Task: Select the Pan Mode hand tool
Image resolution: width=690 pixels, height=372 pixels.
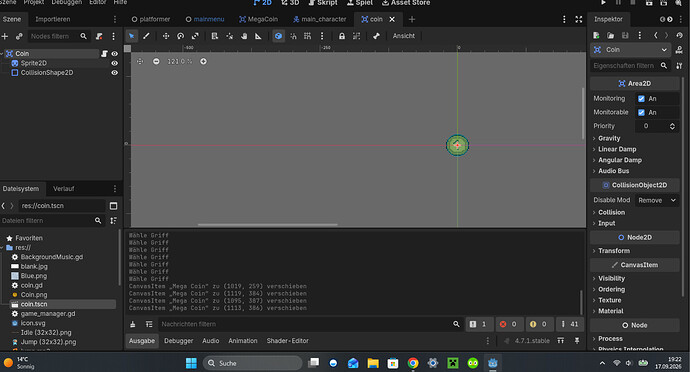Action: click(244, 36)
